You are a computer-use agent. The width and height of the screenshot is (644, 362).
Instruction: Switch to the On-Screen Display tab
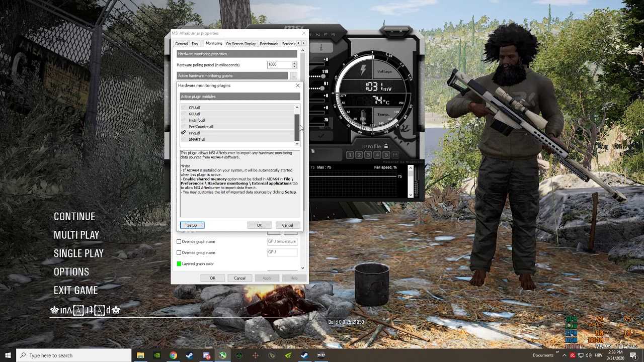click(x=240, y=44)
